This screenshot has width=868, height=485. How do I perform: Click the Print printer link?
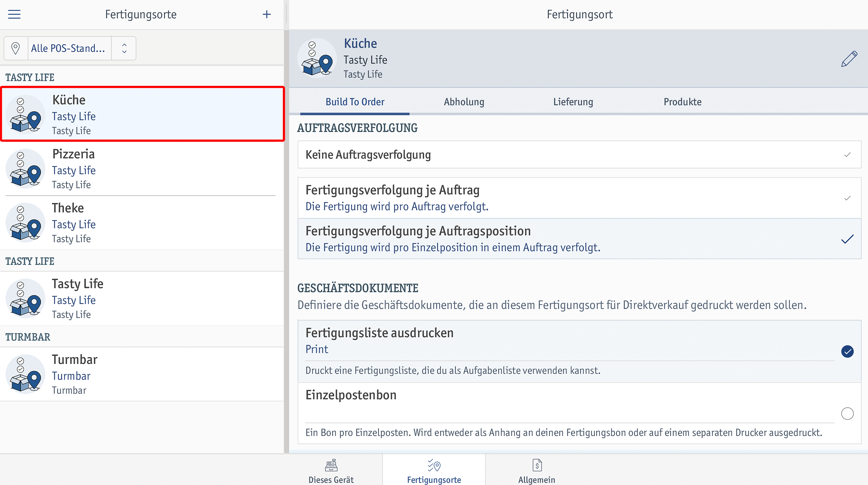coord(317,349)
